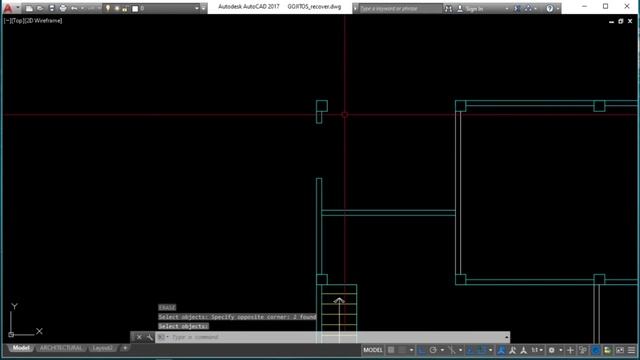Expand the application menu arrow
640x360 pixels.
18,7
